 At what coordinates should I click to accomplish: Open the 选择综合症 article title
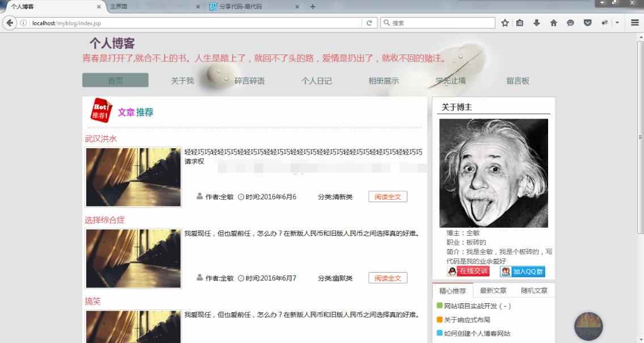click(x=105, y=220)
